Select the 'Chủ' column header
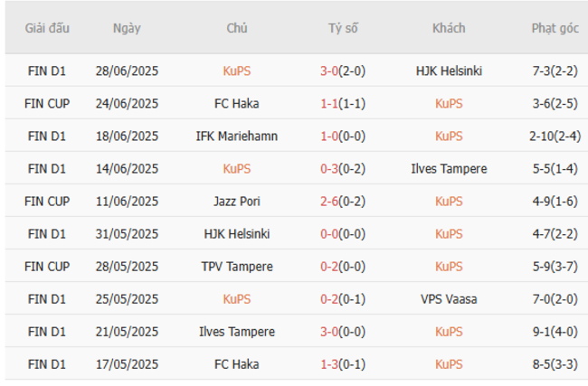The height and width of the screenshot is (386, 588). coord(237,28)
